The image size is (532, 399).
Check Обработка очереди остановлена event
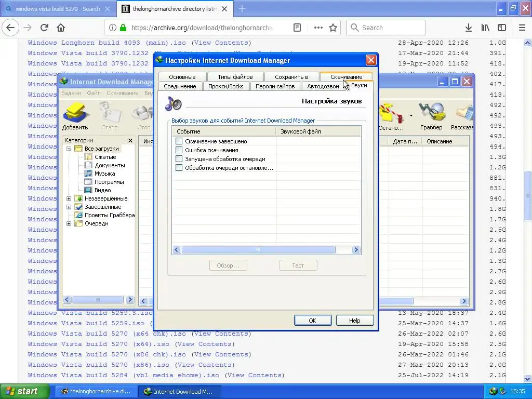point(179,168)
